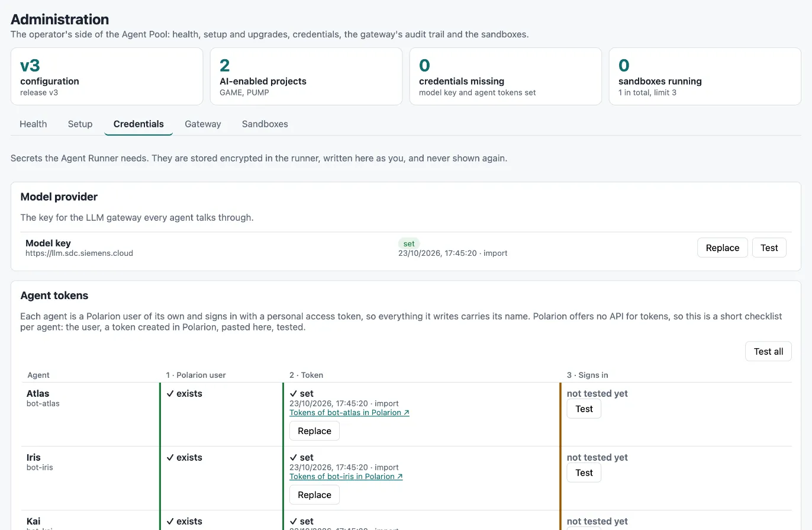Replace the Iris agent token
This screenshot has height=530, width=812.
pyautogui.click(x=314, y=495)
